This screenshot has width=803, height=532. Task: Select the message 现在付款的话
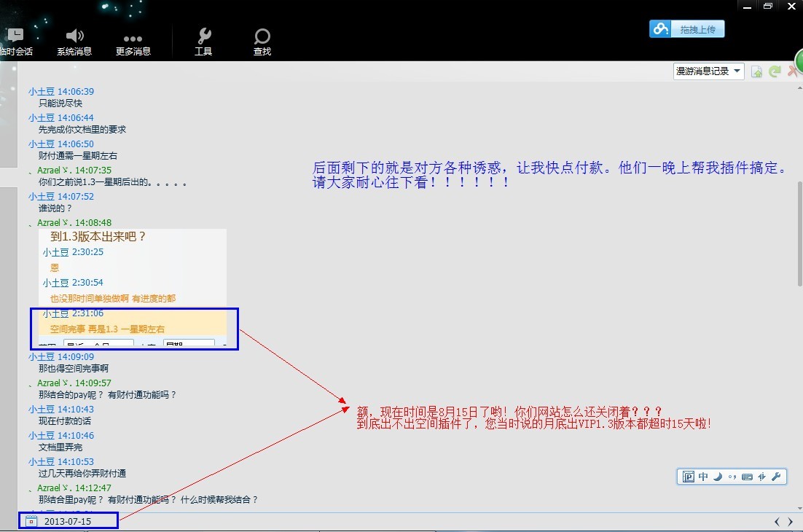click(x=65, y=421)
